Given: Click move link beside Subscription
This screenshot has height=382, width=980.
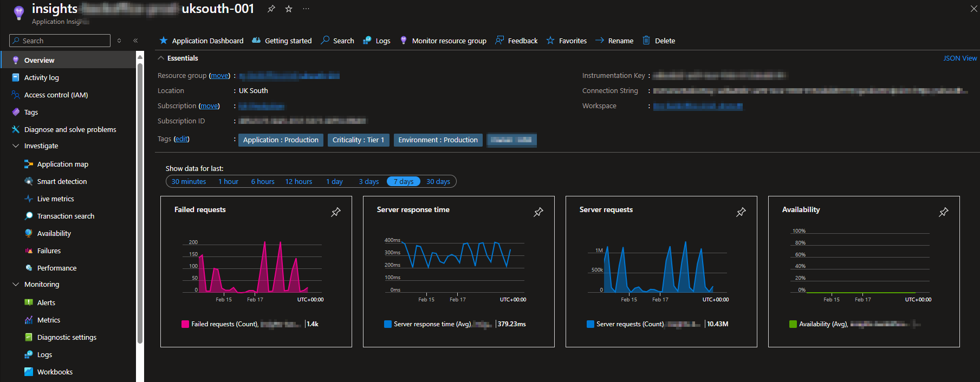Looking at the screenshot, I should pos(209,106).
